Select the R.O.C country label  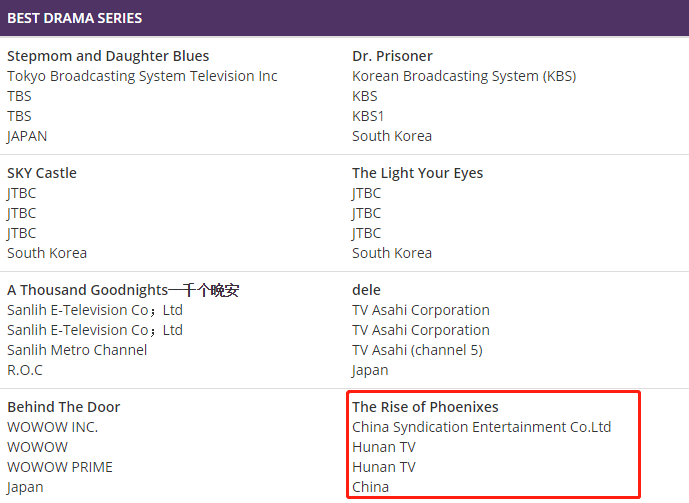(x=25, y=370)
